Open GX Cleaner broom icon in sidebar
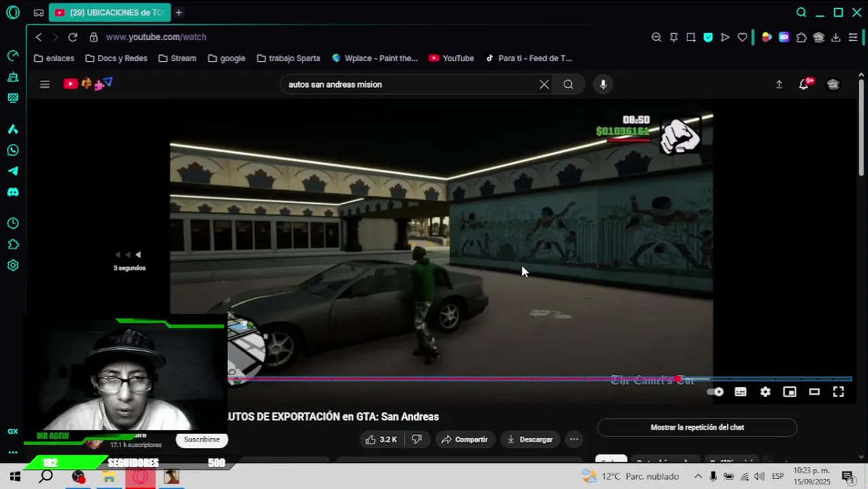The width and height of the screenshot is (868, 489). coord(12,77)
